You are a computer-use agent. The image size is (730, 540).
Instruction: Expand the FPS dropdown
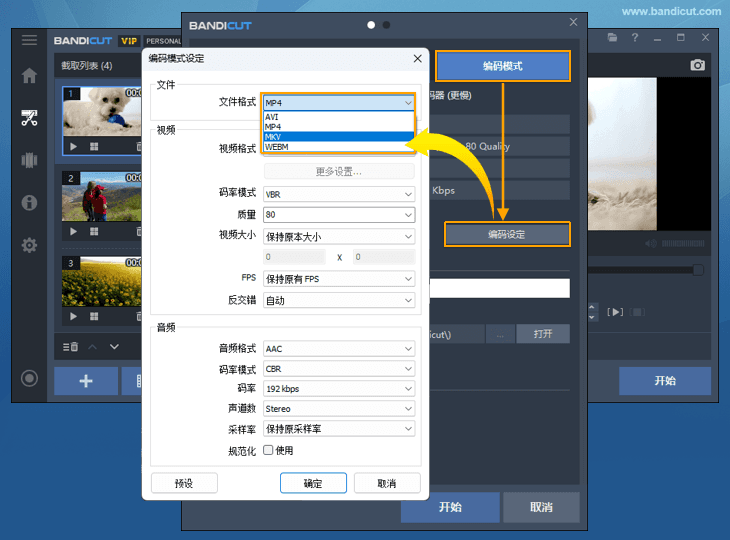coord(338,279)
